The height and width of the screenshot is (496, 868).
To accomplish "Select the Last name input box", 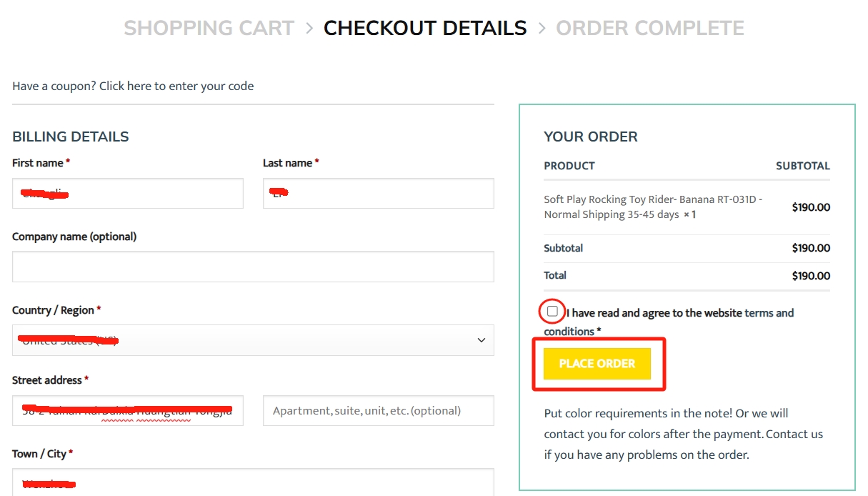I will tap(378, 193).
